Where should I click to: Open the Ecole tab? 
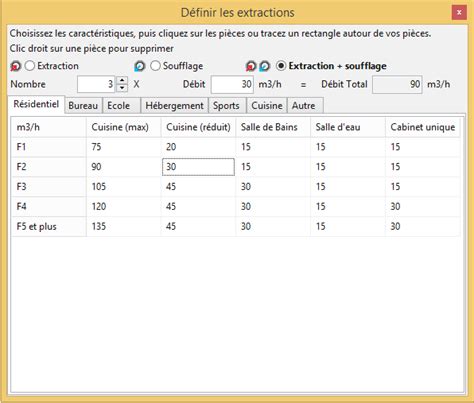coord(122,105)
